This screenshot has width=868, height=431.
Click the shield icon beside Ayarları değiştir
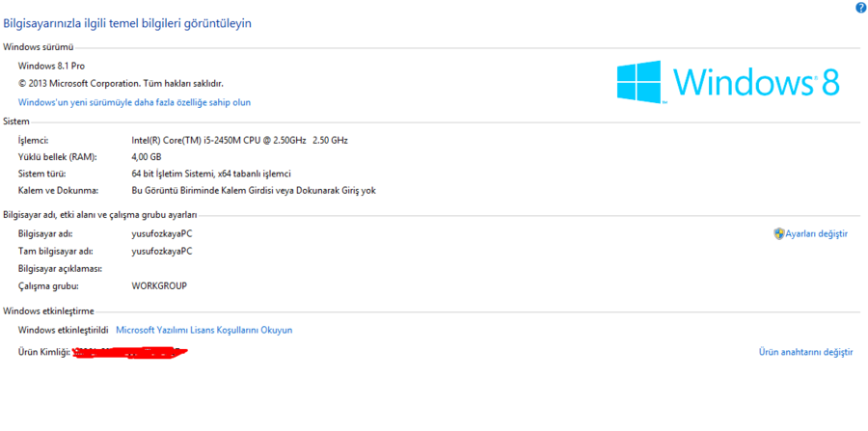coord(779,233)
